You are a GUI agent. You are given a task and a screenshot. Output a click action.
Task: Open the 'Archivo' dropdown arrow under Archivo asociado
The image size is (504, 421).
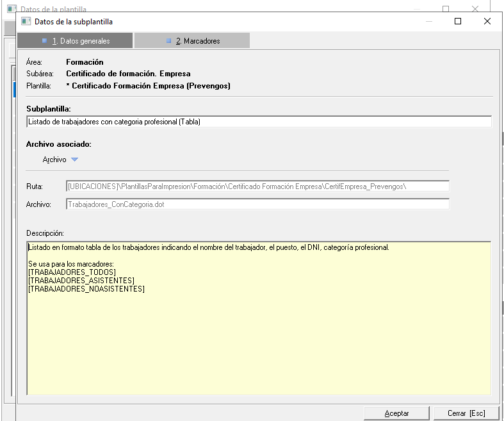74,160
